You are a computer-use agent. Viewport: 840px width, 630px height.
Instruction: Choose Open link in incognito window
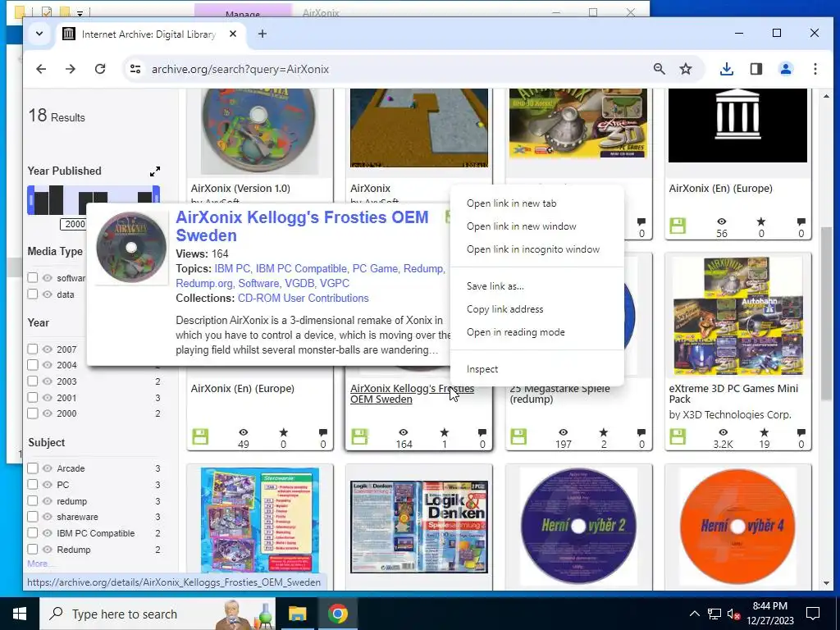coord(536,249)
